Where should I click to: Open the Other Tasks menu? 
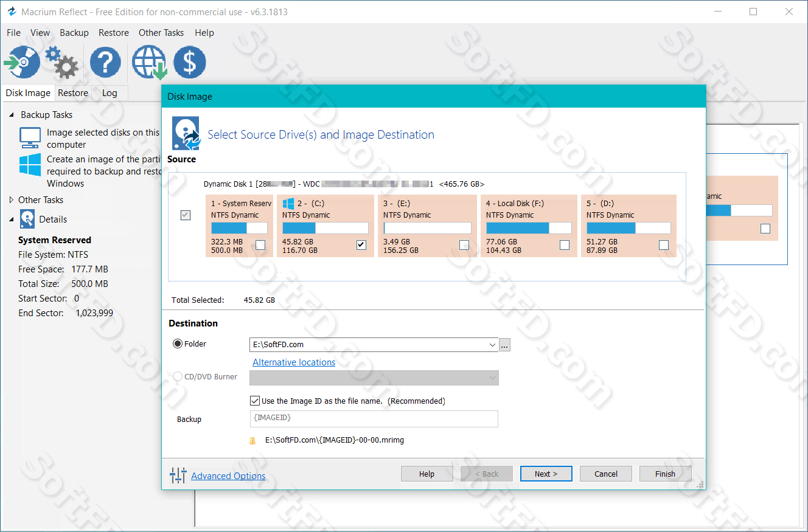(x=161, y=33)
